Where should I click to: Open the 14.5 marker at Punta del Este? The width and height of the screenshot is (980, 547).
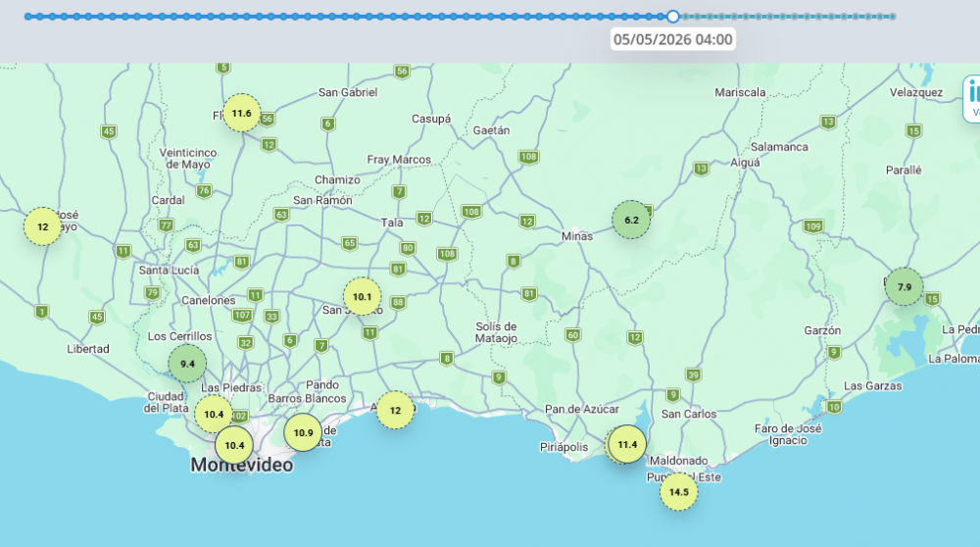pyautogui.click(x=679, y=491)
